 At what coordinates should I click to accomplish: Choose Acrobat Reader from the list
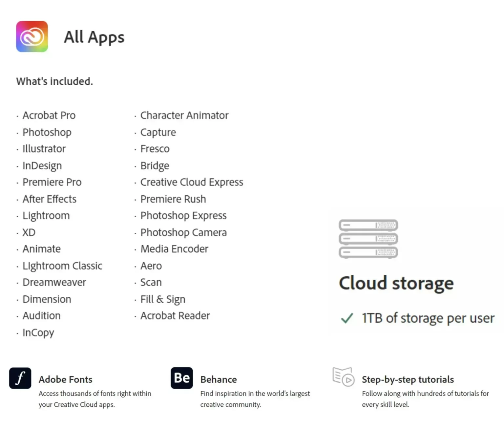pos(175,316)
